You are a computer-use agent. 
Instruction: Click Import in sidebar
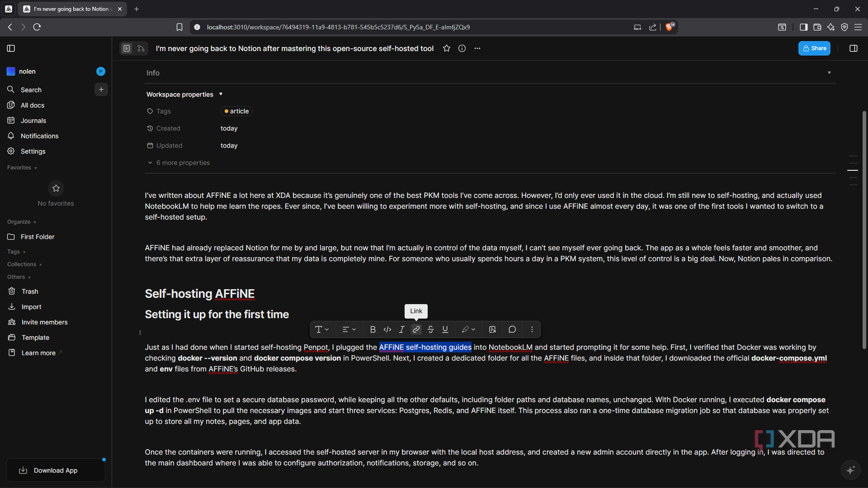[56, 307]
